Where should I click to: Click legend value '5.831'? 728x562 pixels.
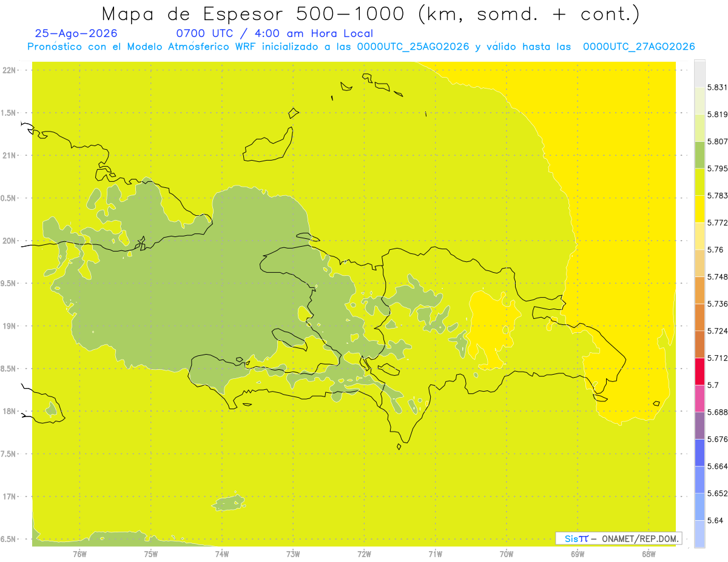[717, 87]
